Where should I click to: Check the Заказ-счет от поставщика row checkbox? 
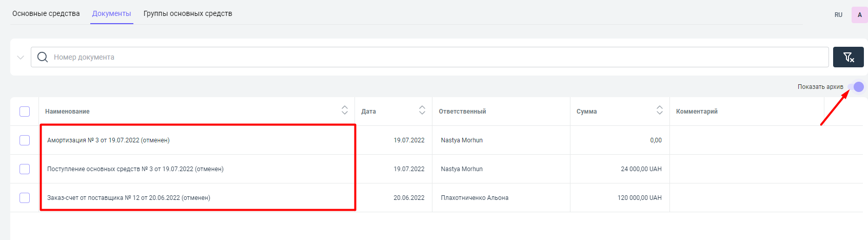click(25, 198)
